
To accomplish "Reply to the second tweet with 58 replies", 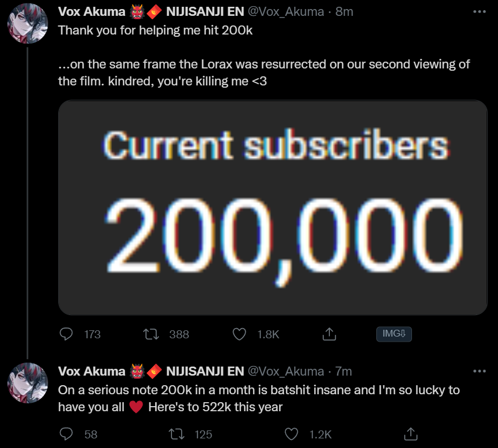I will 66,434.
